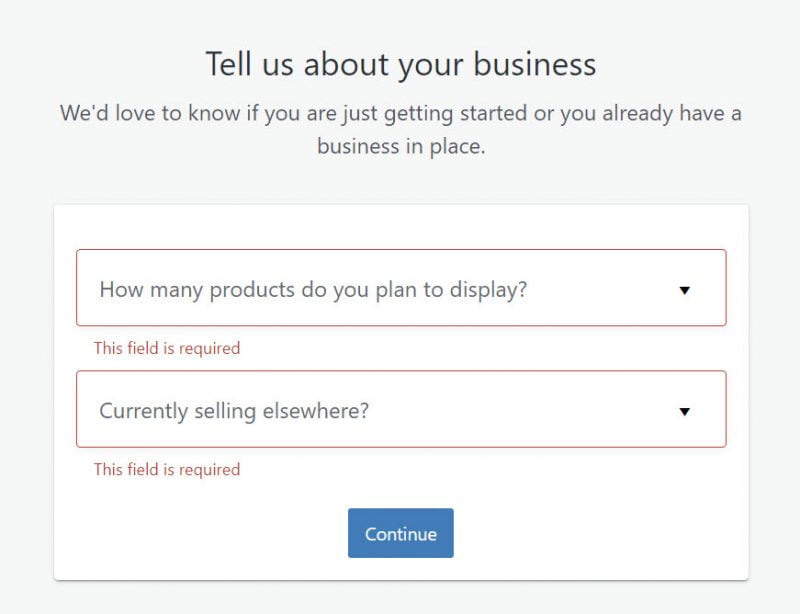The width and height of the screenshot is (800, 614).
Task: Click second 'This field is required' error
Action: (167, 469)
